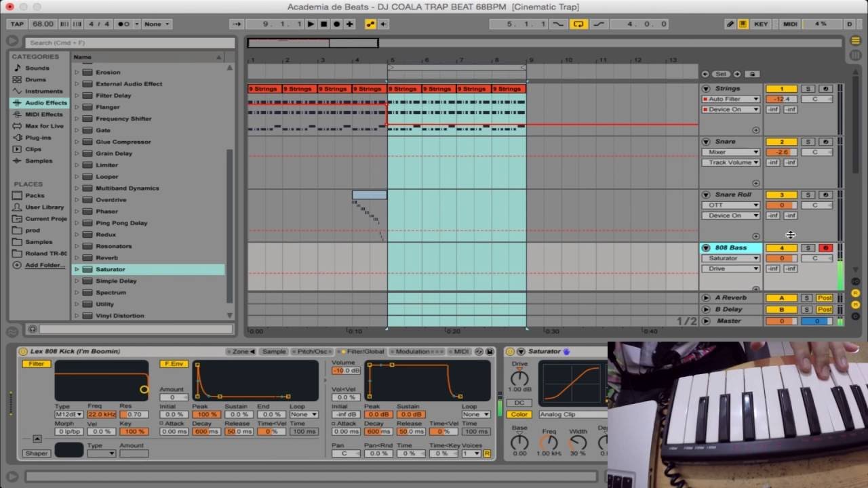The height and width of the screenshot is (488, 868).
Task: Select the Sounds category
Action: pos(37,68)
